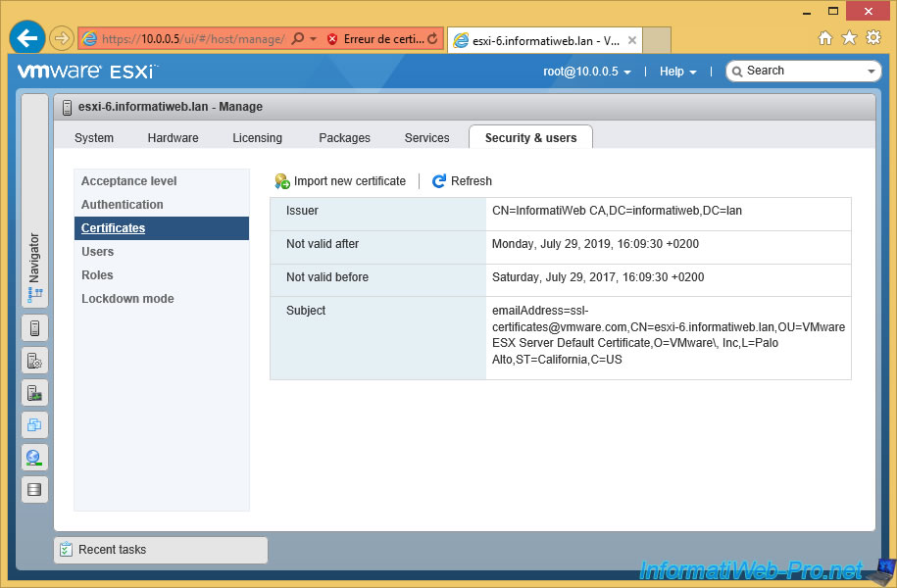Switch to the Licensing tab
This screenshot has height=588, width=897.
click(258, 138)
